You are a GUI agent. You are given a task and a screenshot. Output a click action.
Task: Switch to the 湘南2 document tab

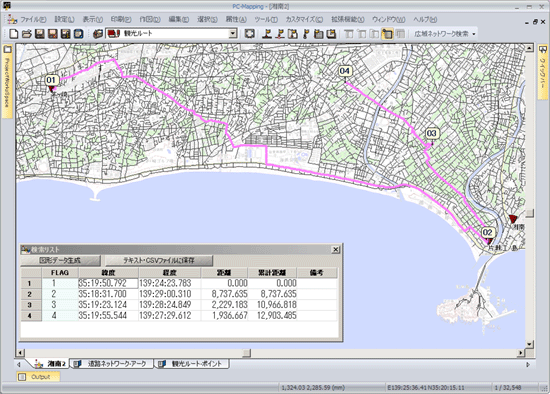(x=51, y=364)
